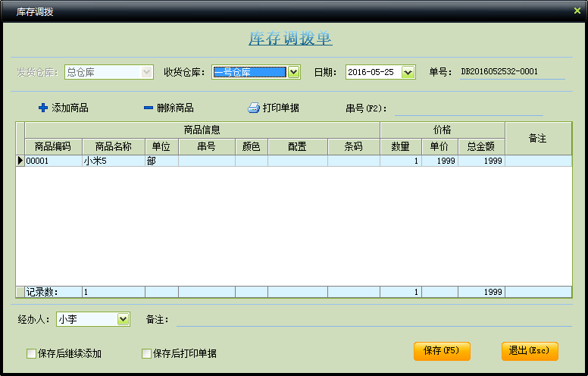The width and height of the screenshot is (588, 376).
Task: Click the 条码 column header
Action: [x=354, y=146]
